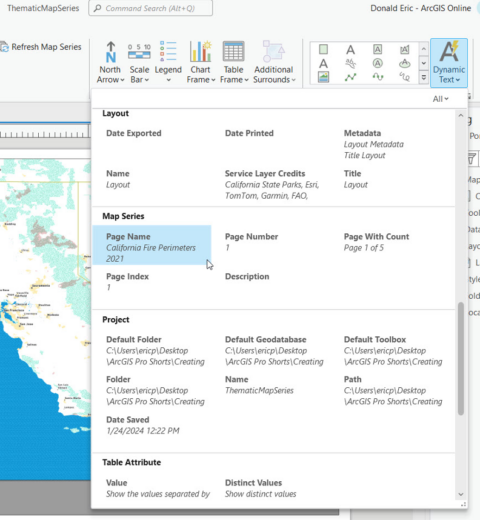Select the straight Line tool with green vertices
Image resolution: width=480 pixels, height=520 pixels.
350,77
